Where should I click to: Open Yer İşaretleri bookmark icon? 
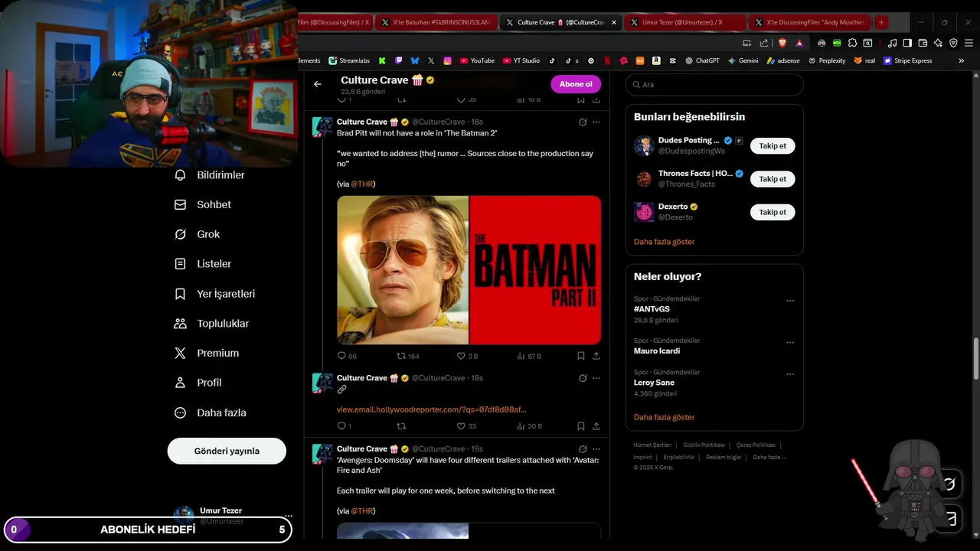click(181, 294)
